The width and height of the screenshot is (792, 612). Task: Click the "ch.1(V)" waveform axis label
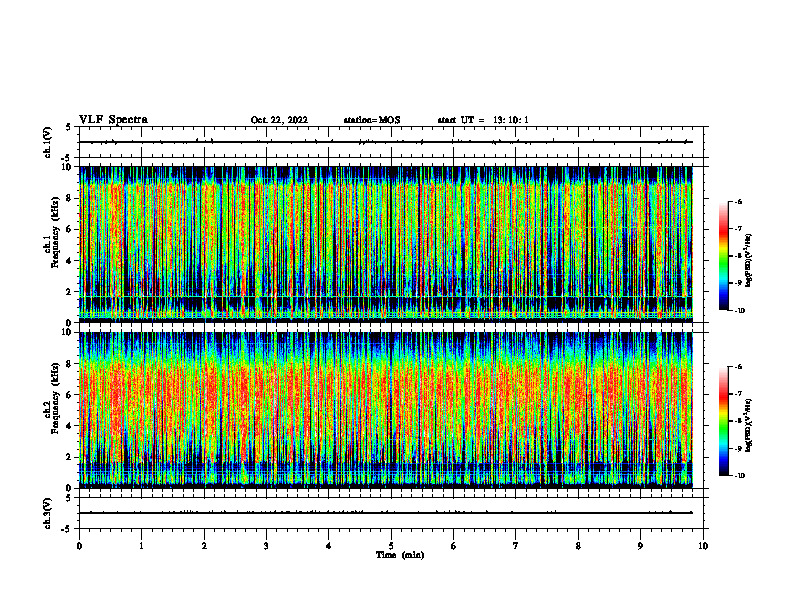coord(48,142)
